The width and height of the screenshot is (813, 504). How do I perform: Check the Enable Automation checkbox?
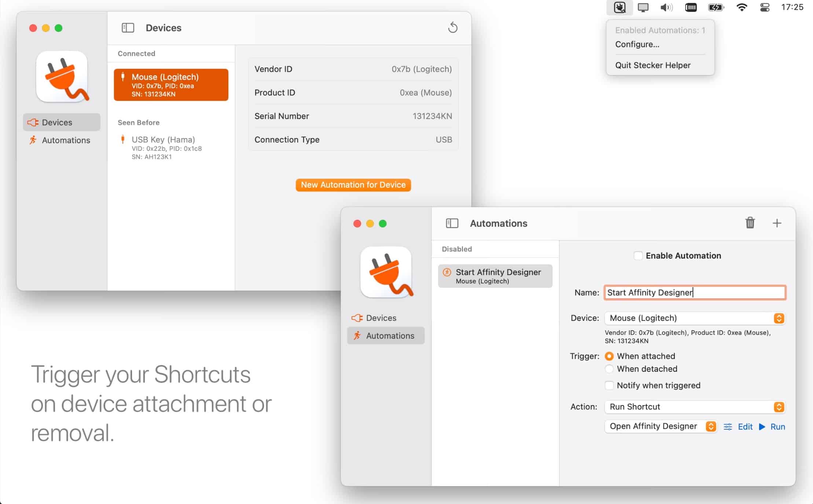coord(638,256)
